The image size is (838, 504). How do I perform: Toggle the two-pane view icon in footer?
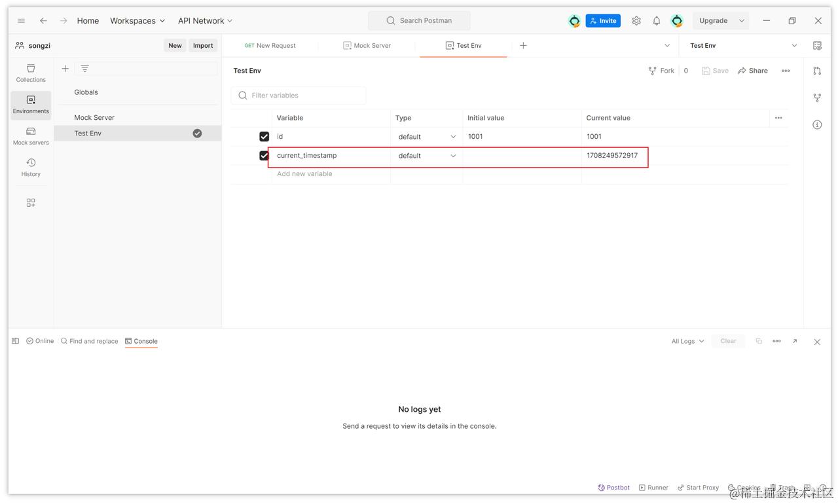(x=16, y=341)
